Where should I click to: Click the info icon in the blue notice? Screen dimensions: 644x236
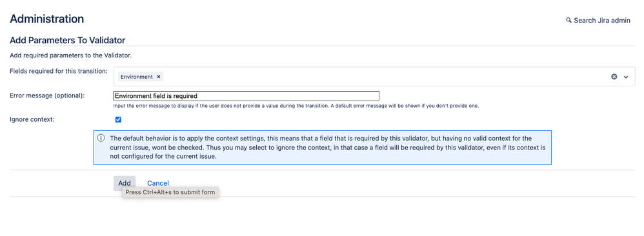[101, 138]
